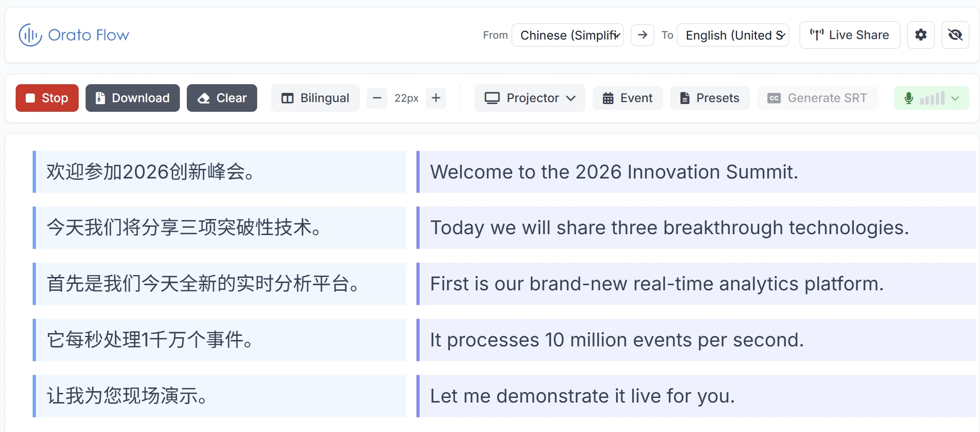Open the microphone input selector
The width and height of the screenshot is (980, 432).
931,98
